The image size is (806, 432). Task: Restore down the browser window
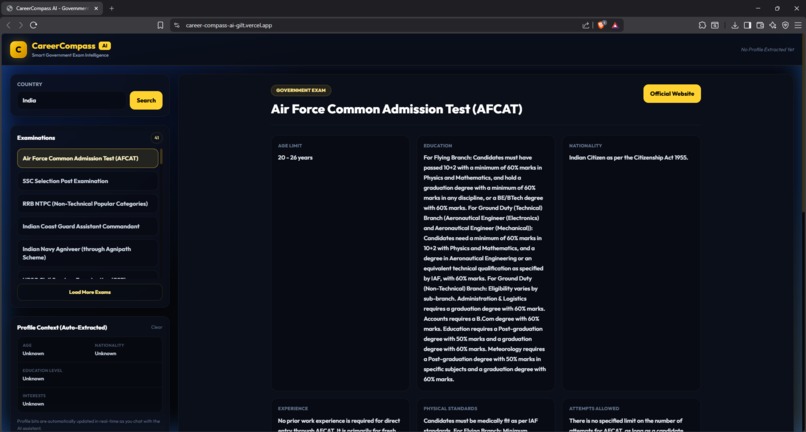(x=777, y=8)
